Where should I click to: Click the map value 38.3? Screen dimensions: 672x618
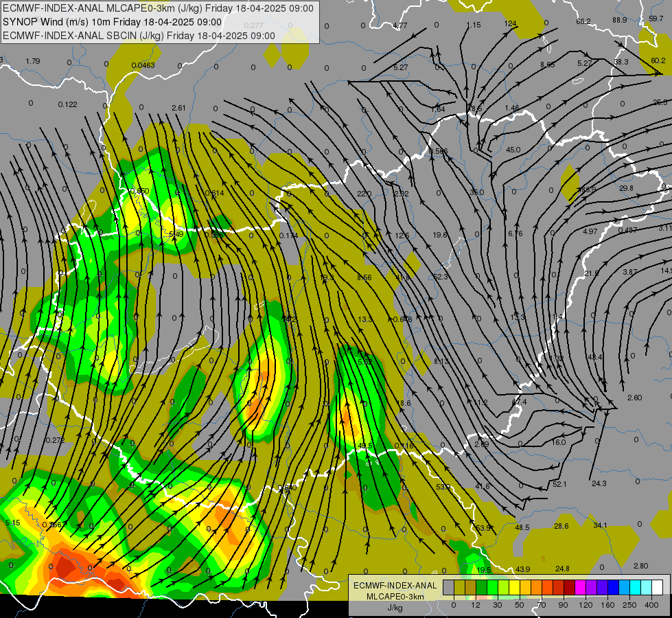point(621,62)
